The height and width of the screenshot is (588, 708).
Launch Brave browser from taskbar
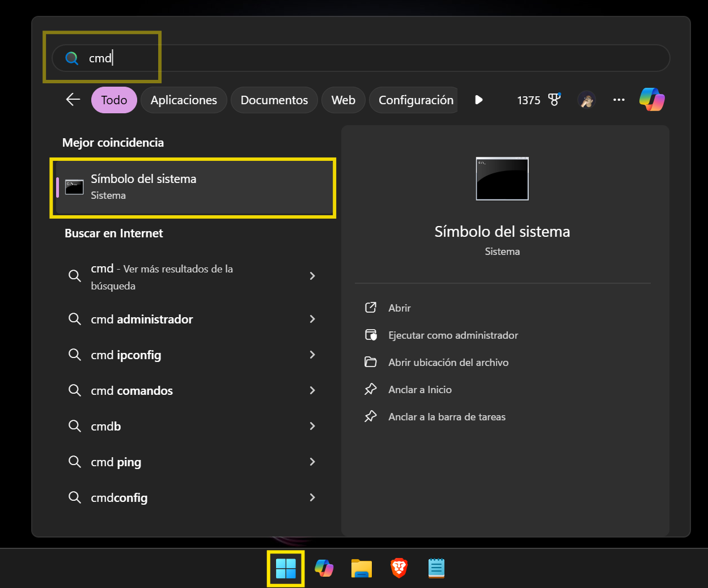click(x=399, y=568)
